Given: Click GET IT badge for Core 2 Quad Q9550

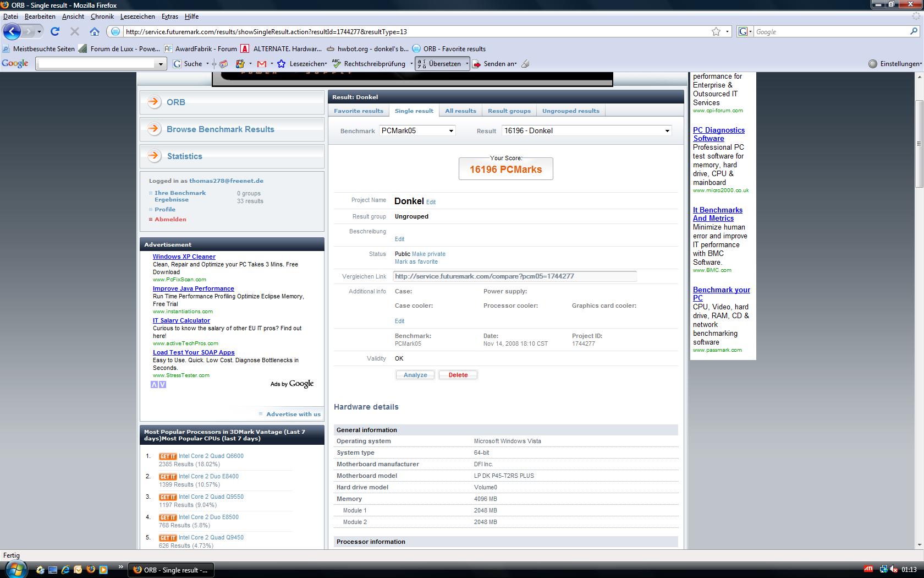Looking at the screenshot, I should (x=168, y=497).
